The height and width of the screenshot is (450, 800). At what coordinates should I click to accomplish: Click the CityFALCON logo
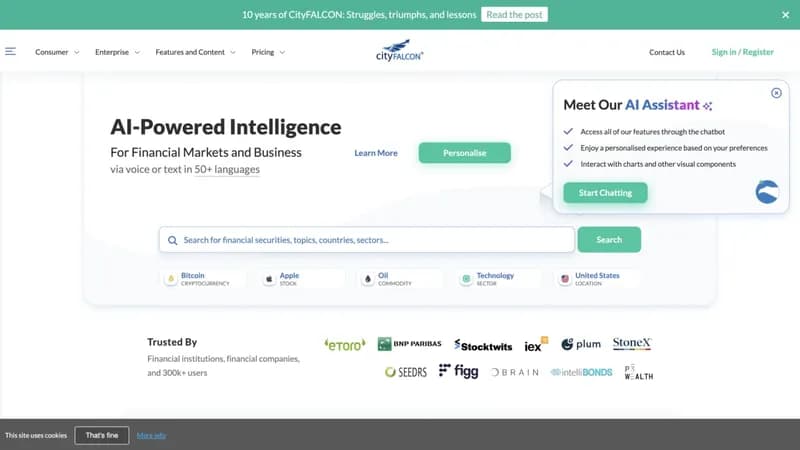[399, 51]
